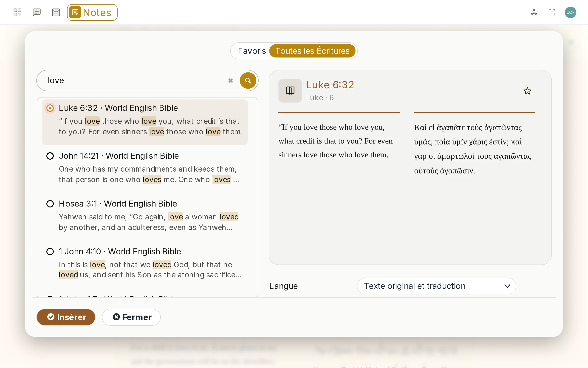Run search with the magnifier button

point(248,80)
